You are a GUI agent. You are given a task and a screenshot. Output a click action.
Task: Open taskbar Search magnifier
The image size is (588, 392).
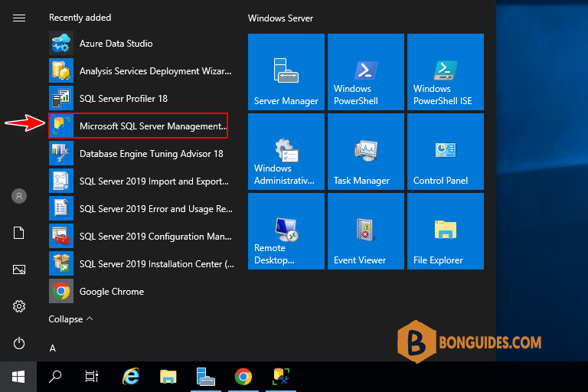(x=55, y=377)
